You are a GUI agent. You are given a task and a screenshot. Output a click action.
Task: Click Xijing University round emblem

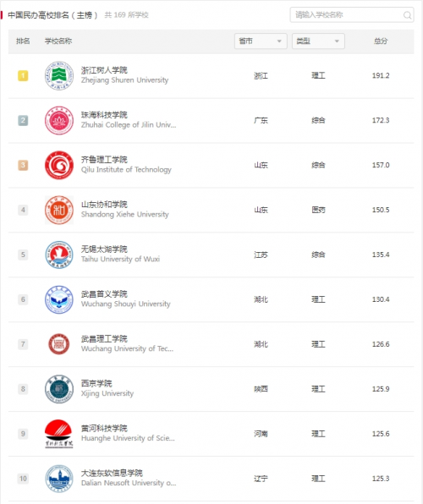point(59,389)
